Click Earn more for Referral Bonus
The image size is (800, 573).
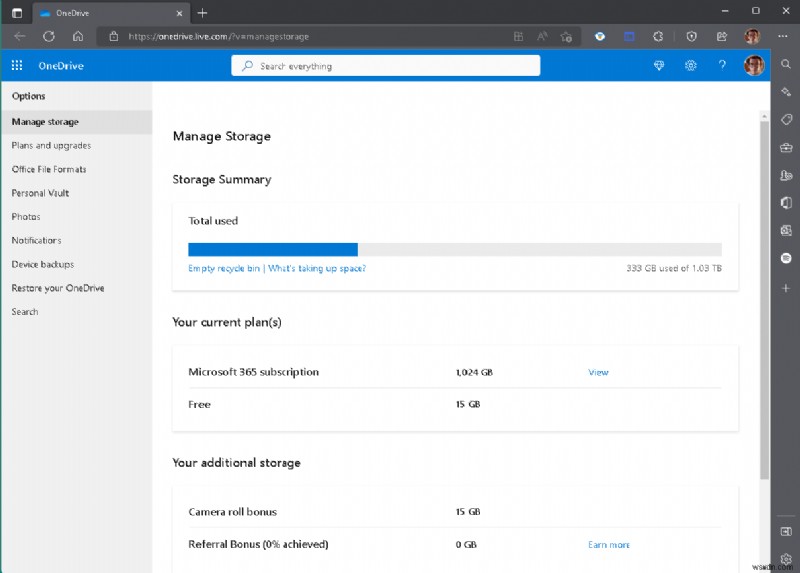point(609,544)
